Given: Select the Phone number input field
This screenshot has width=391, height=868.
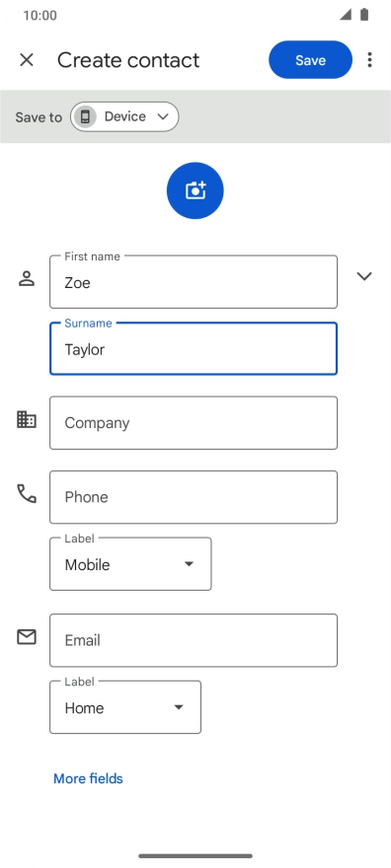Looking at the screenshot, I should (x=194, y=497).
